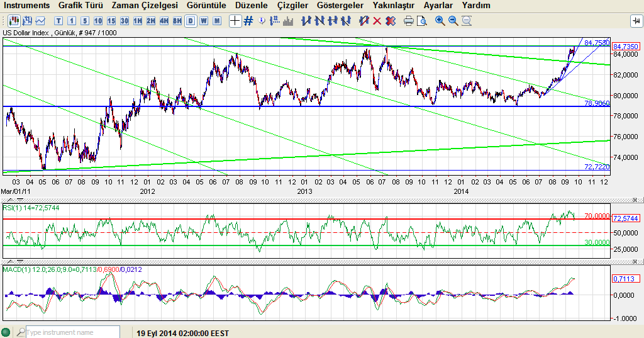Open the Görüntüle menu
Viewport: 644px width, 338px height.
[206, 5]
